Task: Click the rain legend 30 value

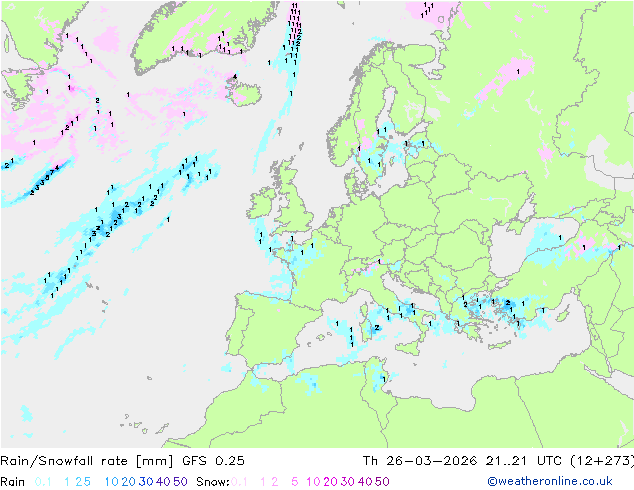Action: [146, 482]
